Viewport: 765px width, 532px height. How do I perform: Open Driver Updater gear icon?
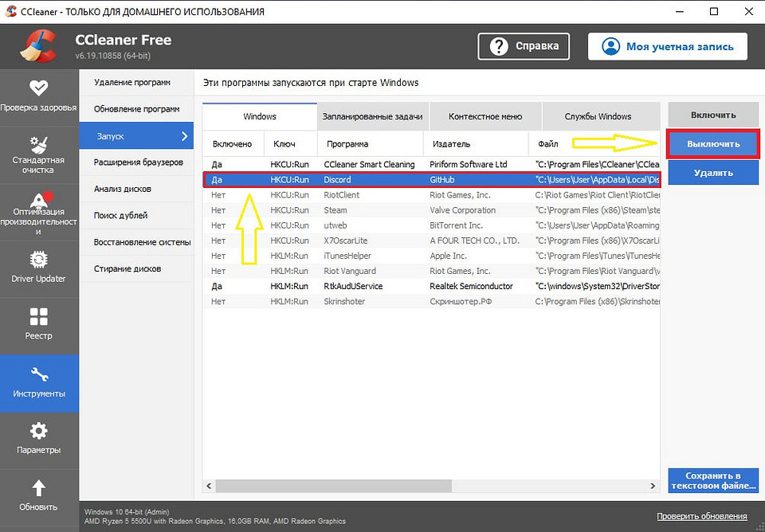pyautogui.click(x=39, y=260)
